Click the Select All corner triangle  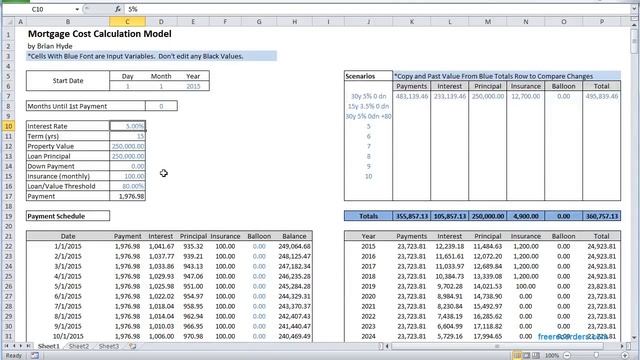click(9, 22)
